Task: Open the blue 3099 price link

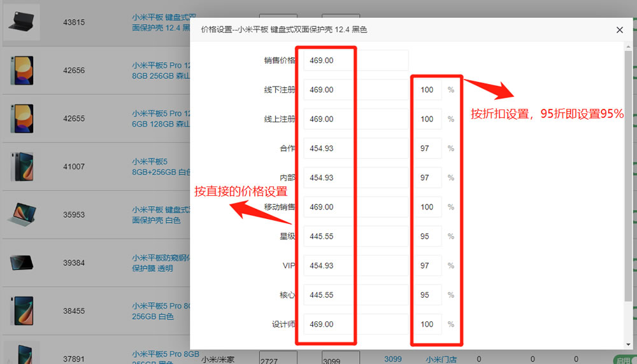Action: [393, 359]
